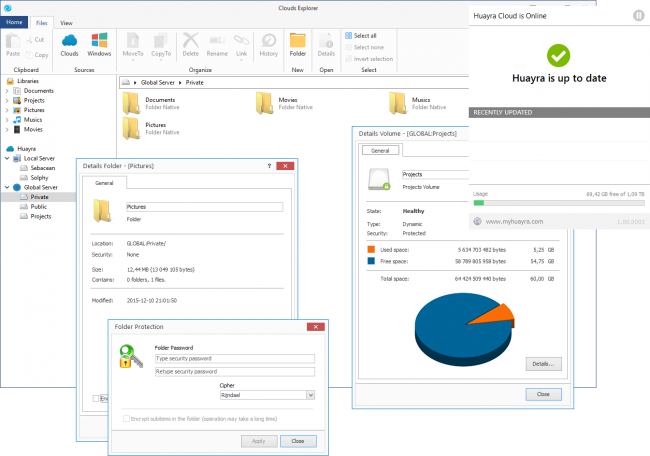Viewport: 650px width, 456px height.
Task: Click breadcrumb arrow before Global Server
Action: [136, 82]
